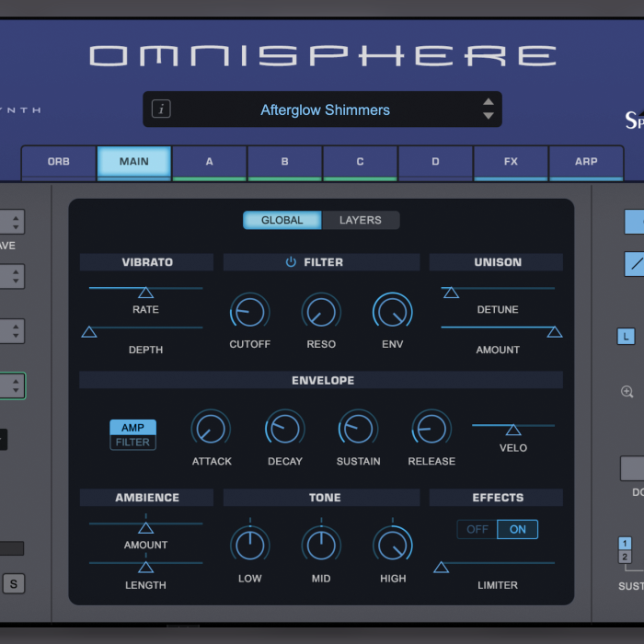Open layer B tab

click(284, 162)
